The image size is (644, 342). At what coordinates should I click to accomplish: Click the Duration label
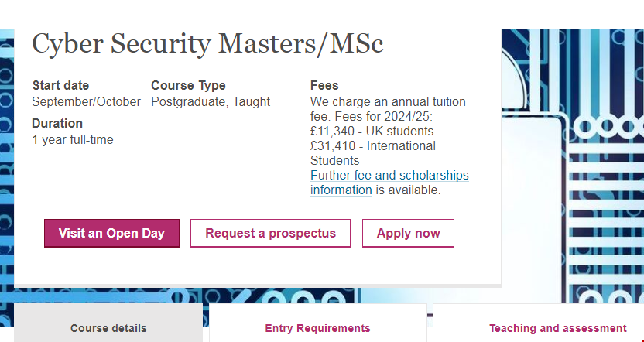click(57, 123)
